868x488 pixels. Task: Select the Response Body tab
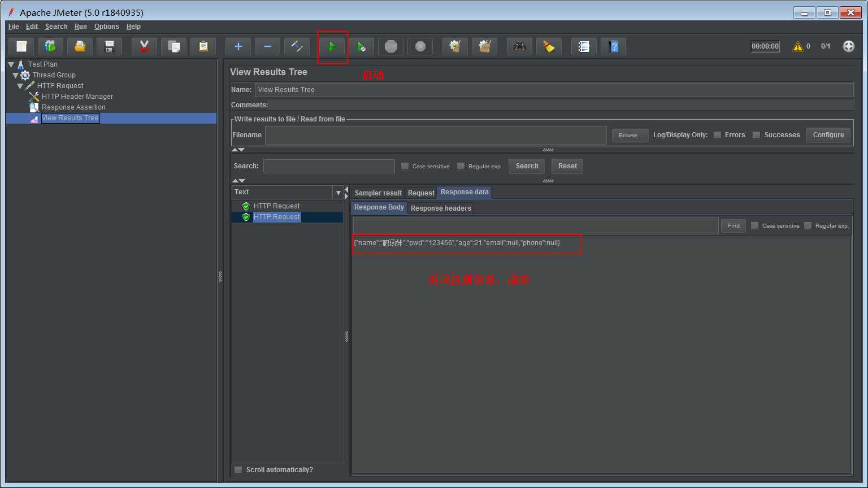tap(379, 207)
